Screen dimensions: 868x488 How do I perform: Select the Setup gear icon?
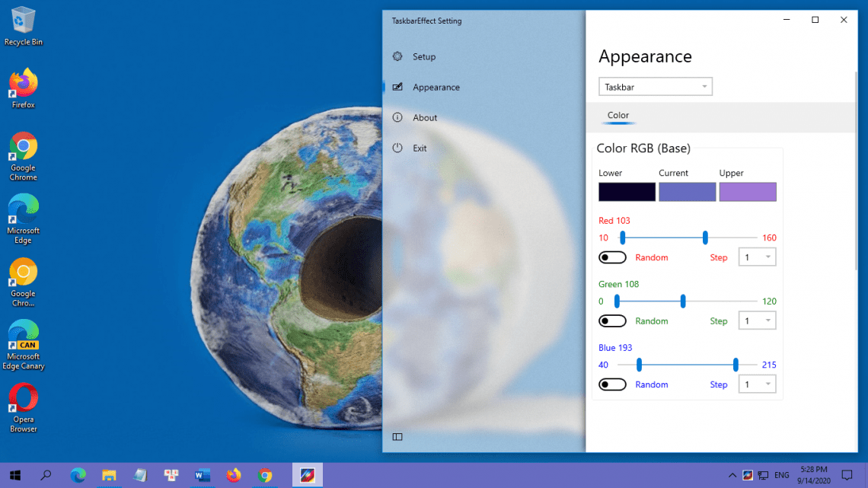pyautogui.click(x=397, y=56)
